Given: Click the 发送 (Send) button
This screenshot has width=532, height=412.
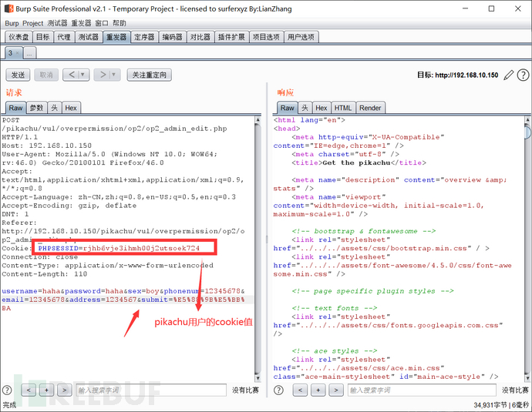Looking at the screenshot, I should point(18,75).
